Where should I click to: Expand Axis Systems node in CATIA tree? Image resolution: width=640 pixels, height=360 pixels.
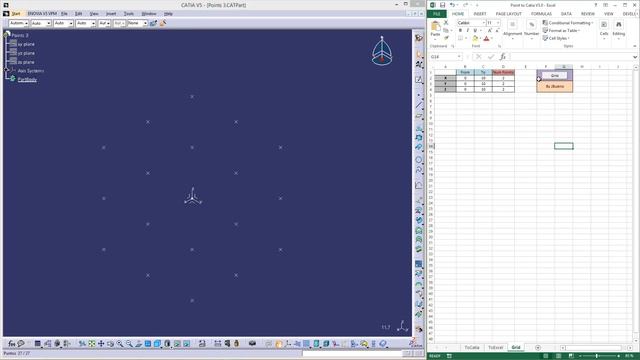click(6, 70)
